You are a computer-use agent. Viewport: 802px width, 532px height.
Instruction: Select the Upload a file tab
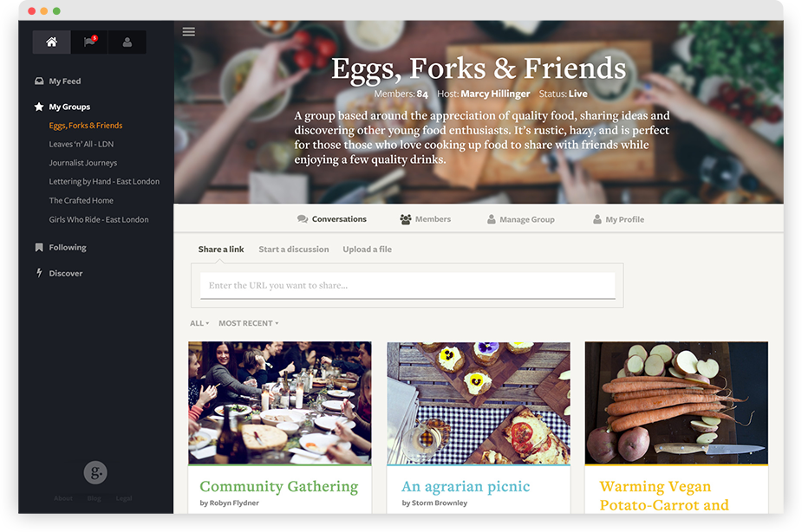pyautogui.click(x=368, y=250)
